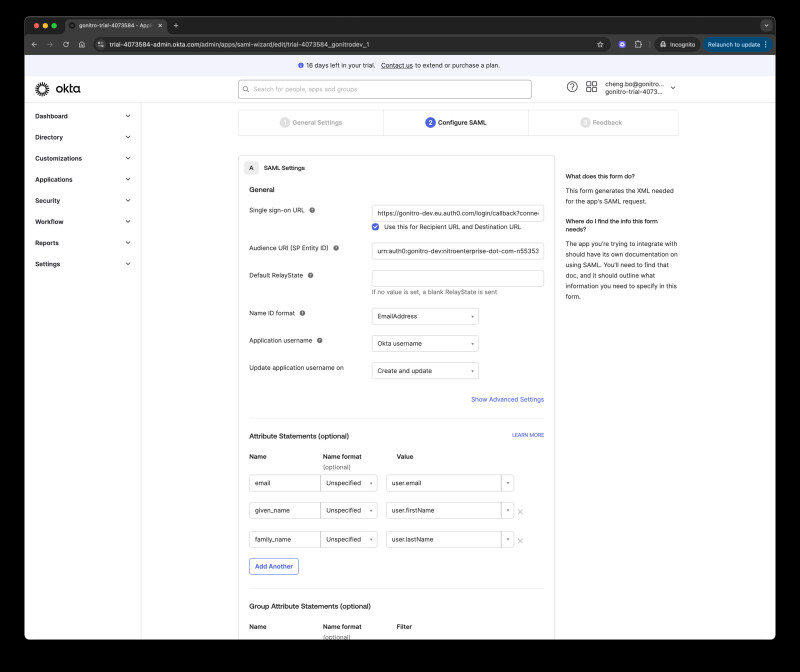Open the email row Name format dropdown

(x=349, y=483)
